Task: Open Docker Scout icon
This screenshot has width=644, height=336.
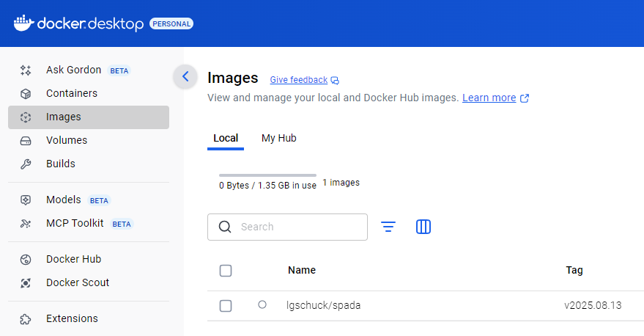Action: pyautogui.click(x=26, y=283)
